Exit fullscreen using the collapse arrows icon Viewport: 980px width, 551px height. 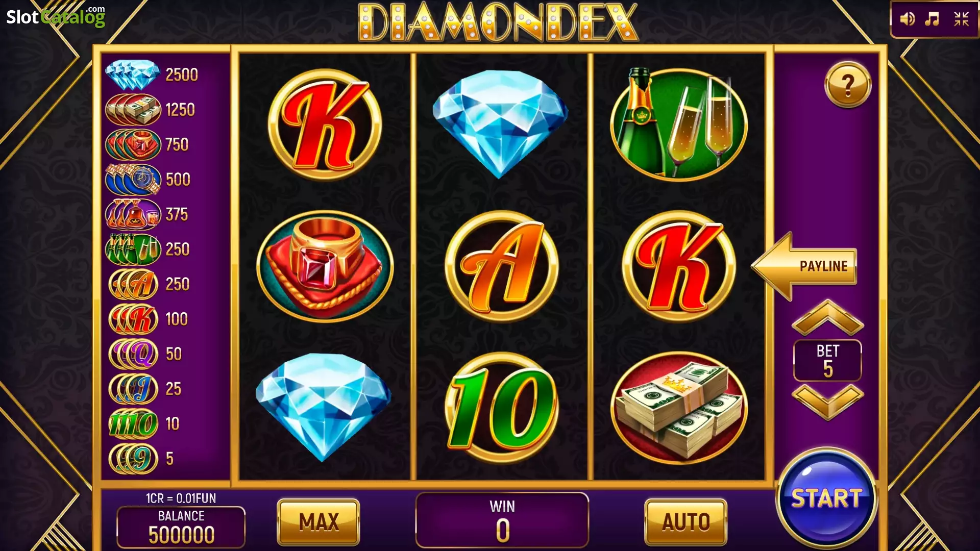pyautogui.click(x=962, y=19)
